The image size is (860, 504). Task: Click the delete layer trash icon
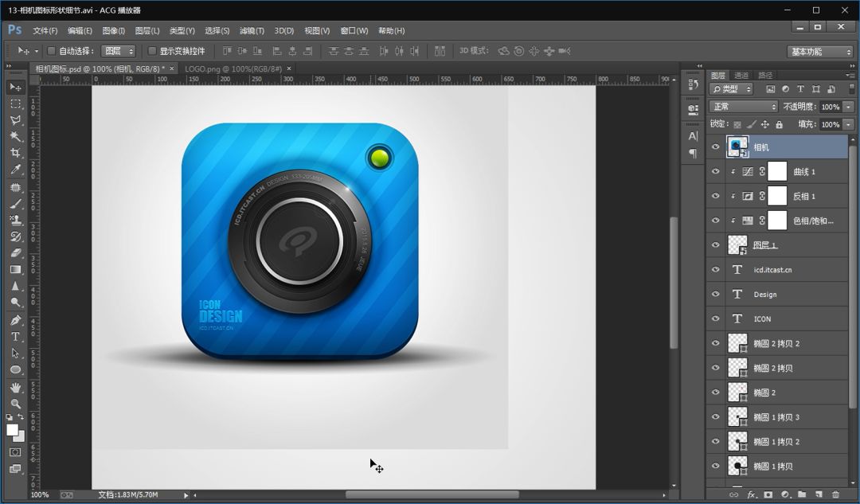click(x=835, y=494)
